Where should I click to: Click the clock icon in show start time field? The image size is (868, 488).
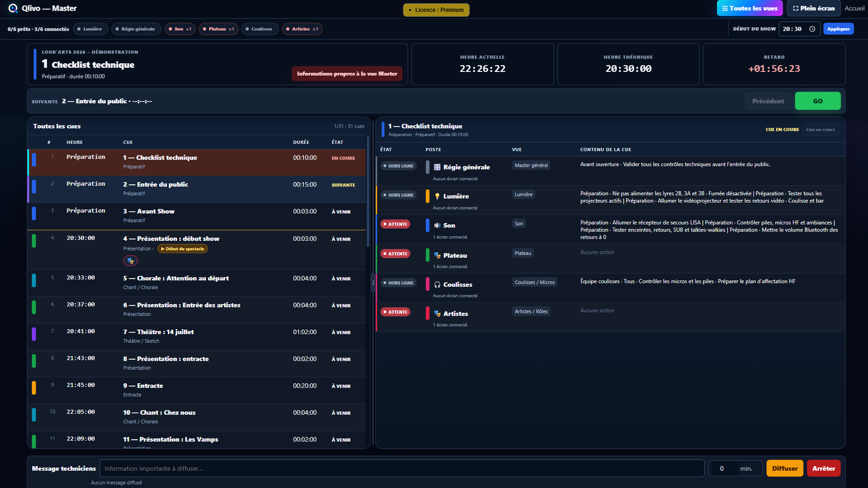coord(812,29)
